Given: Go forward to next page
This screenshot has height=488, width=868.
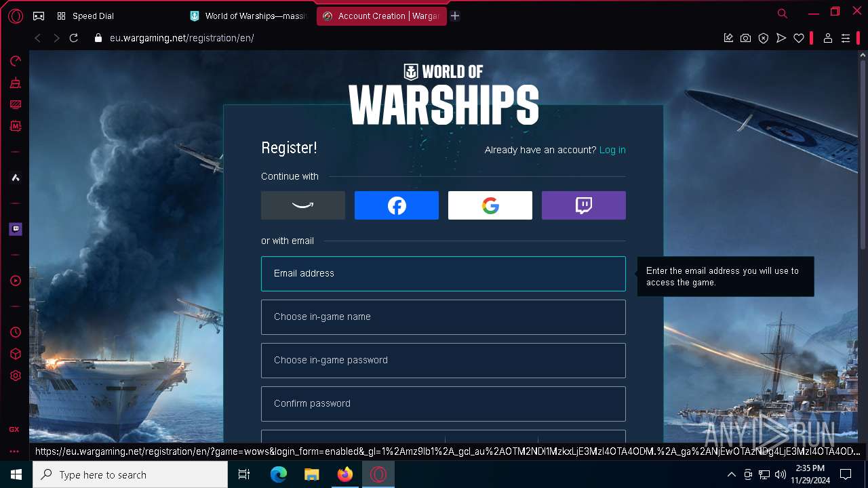Looking at the screenshot, I should pos(56,38).
